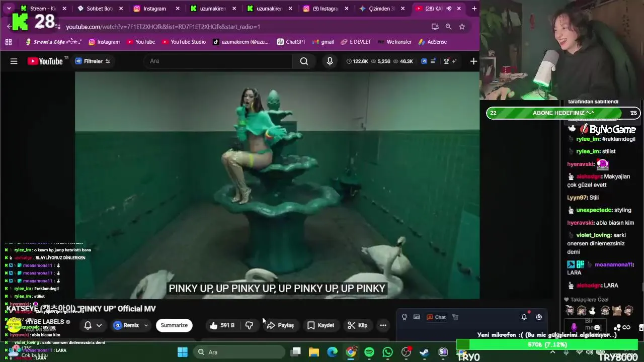Switch to the Çizimden 3D tab
The height and width of the screenshot is (362, 644).
click(x=381, y=9)
